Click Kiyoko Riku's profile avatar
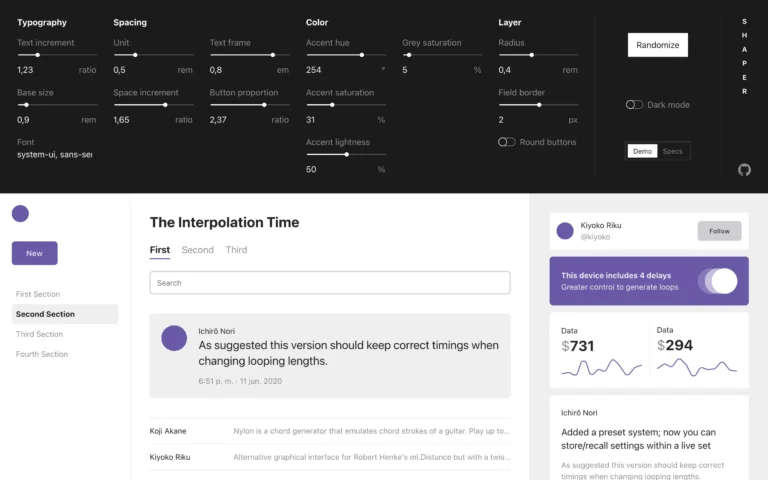This screenshot has width=768, height=480. pyautogui.click(x=565, y=231)
